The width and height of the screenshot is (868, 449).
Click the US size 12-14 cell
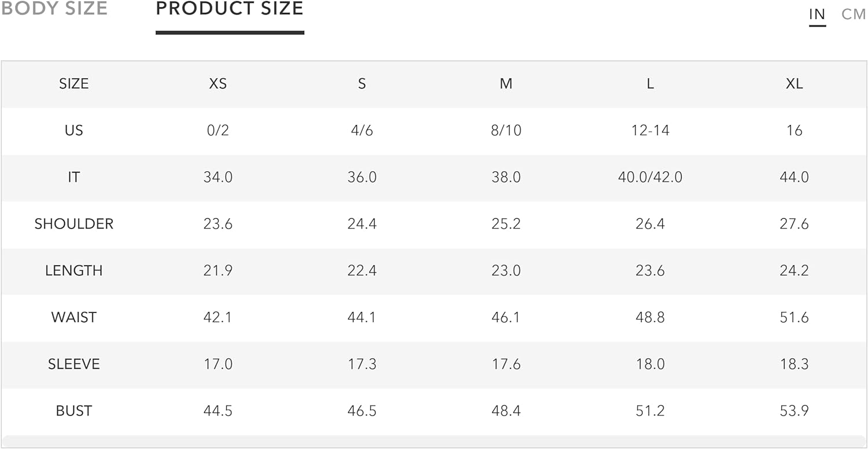tap(650, 131)
